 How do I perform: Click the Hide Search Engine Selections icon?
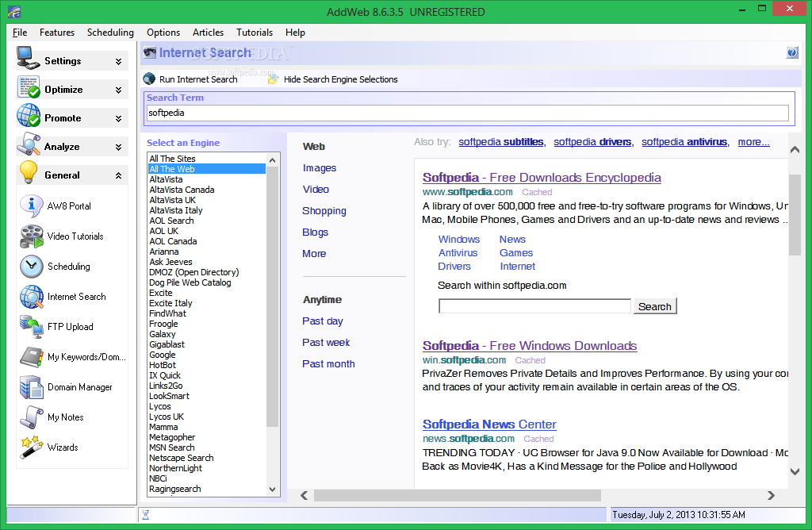coord(274,79)
